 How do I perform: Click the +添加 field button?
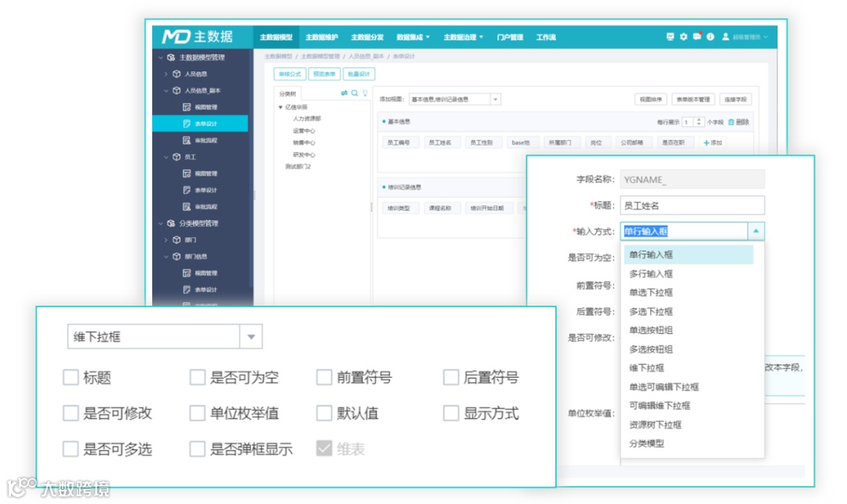click(x=712, y=143)
